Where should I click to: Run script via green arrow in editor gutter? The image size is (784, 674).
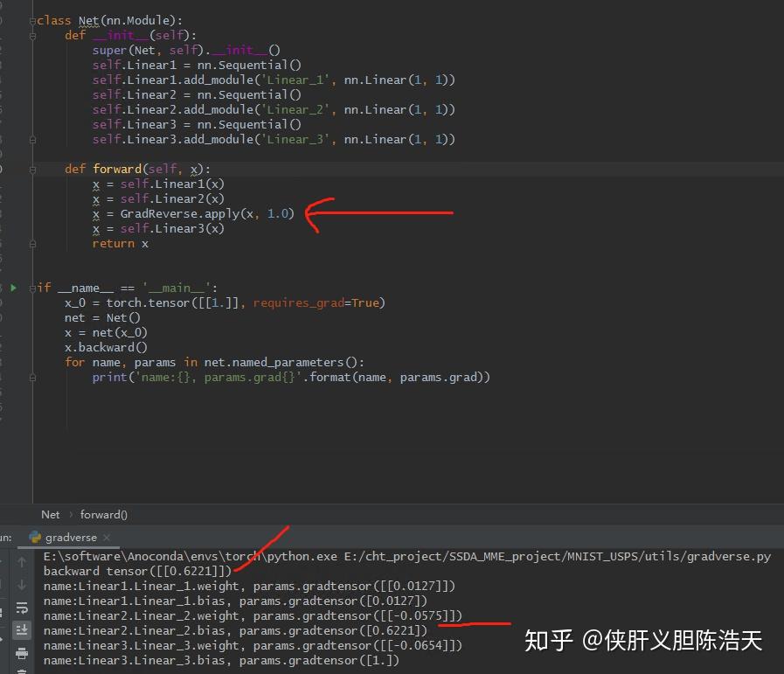coord(12,287)
